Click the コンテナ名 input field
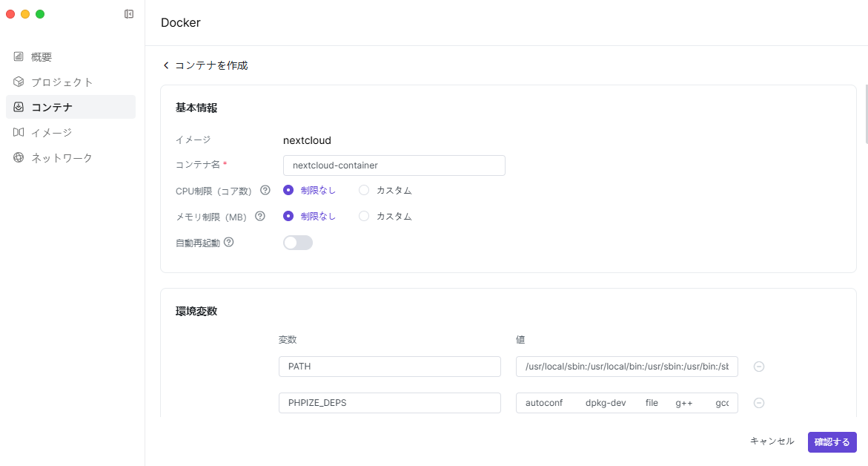 pyautogui.click(x=394, y=165)
